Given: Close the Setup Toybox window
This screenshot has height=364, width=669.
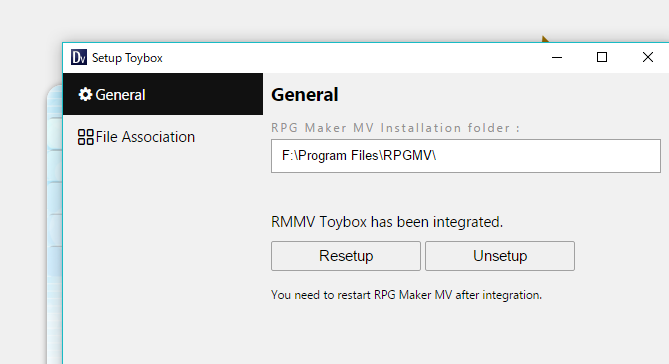Looking at the screenshot, I should pos(648,57).
